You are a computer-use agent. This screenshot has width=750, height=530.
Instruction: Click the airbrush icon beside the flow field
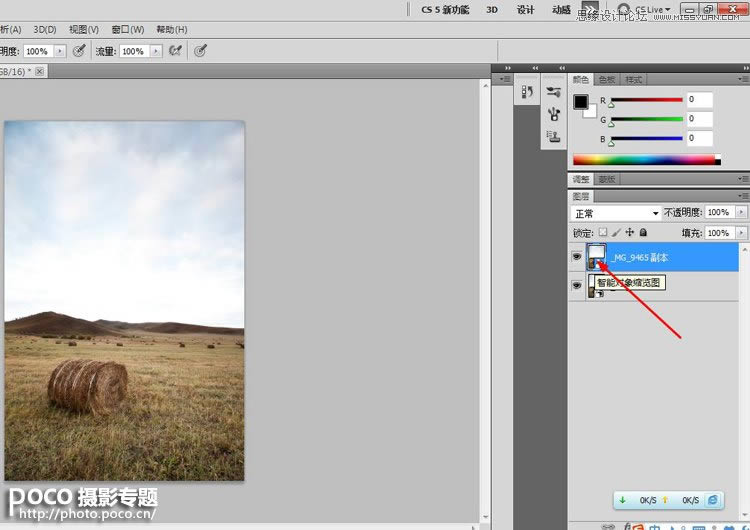[x=176, y=50]
